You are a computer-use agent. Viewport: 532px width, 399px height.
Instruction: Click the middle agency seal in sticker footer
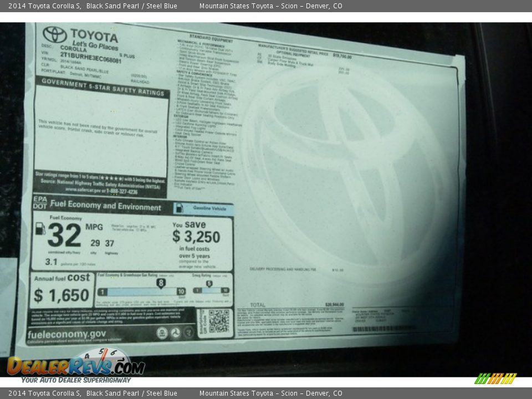[175, 333]
